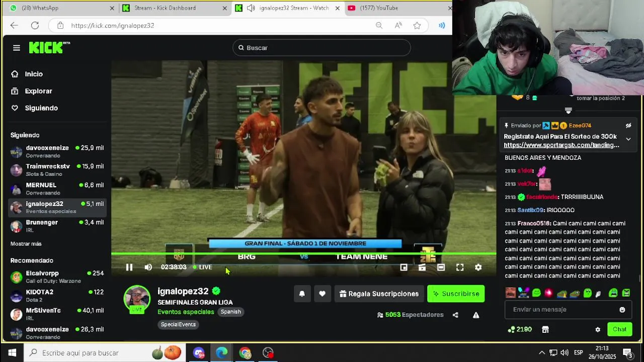Open MERNUEL followed channel

pyautogui.click(x=57, y=189)
